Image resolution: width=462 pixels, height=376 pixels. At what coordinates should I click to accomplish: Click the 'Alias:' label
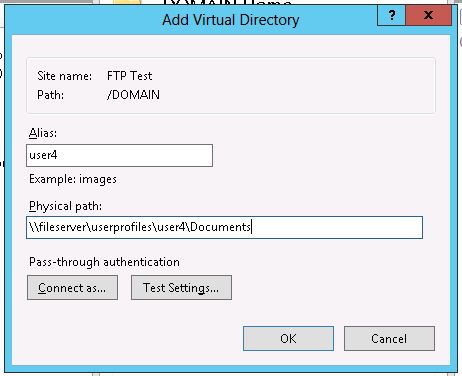[x=43, y=133]
